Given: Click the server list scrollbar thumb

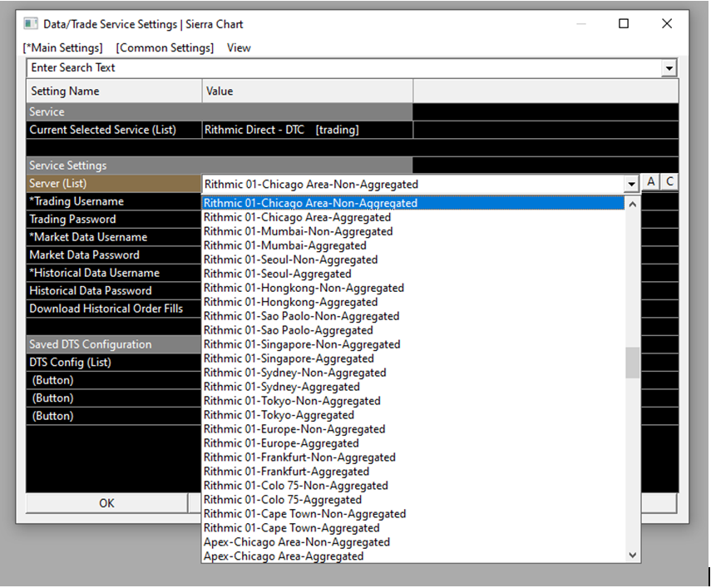Looking at the screenshot, I should point(633,363).
